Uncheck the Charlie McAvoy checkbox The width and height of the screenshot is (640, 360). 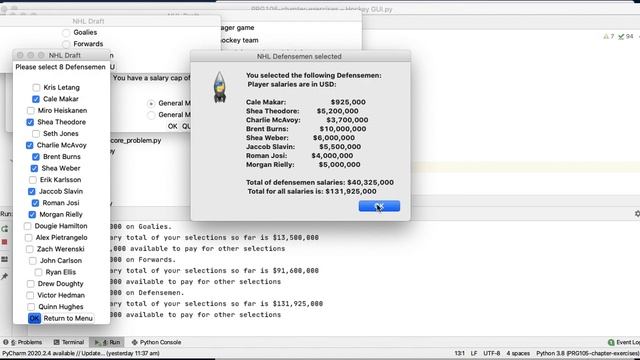[x=30, y=145]
